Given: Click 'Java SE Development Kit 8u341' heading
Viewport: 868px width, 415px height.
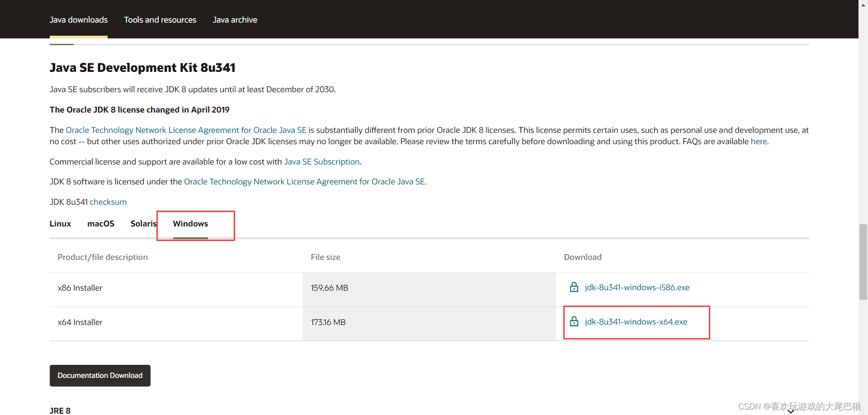Looking at the screenshot, I should (x=142, y=68).
